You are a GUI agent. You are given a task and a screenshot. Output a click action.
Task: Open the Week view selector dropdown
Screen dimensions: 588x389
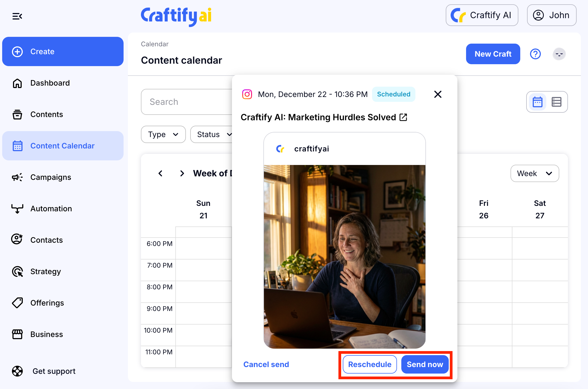[534, 173]
